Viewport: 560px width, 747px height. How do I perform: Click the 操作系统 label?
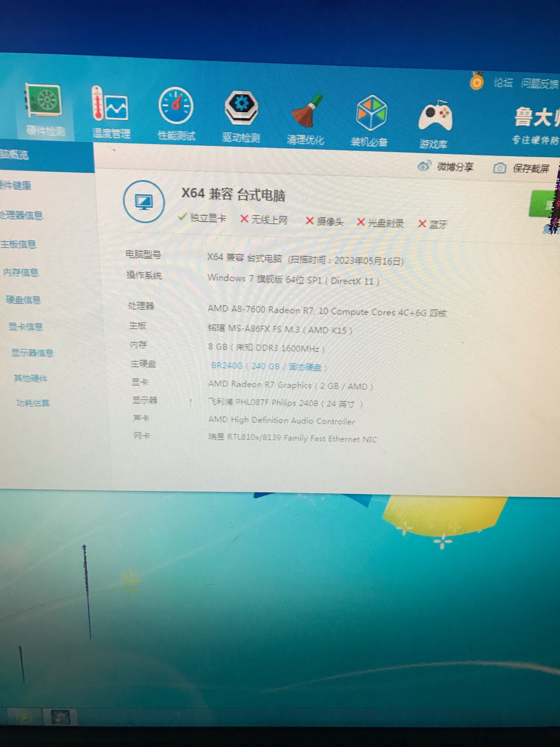144,275
